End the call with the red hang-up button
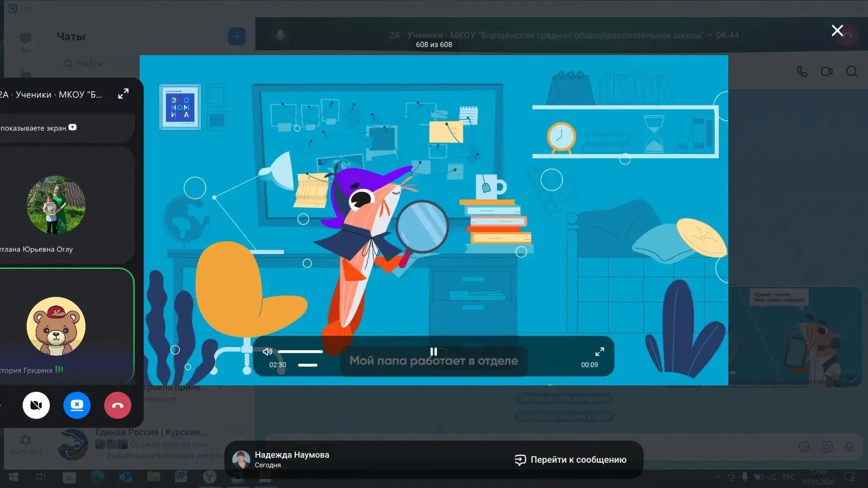This screenshot has width=868, height=488. [118, 405]
